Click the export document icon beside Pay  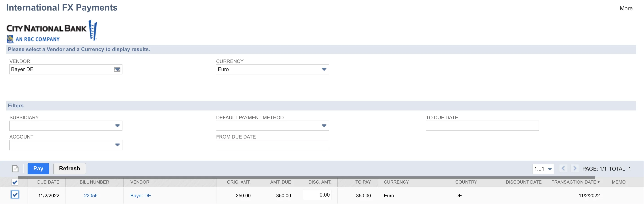coord(15,169)
